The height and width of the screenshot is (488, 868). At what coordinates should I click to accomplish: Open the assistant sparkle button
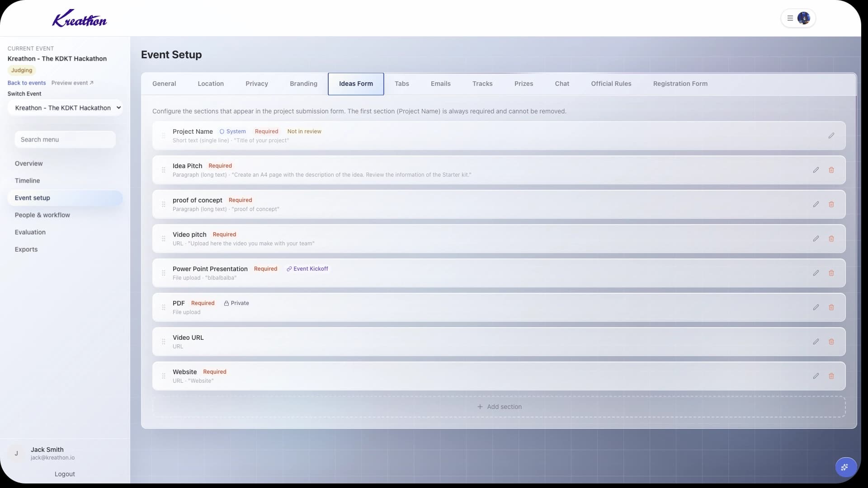coord(845,468)
